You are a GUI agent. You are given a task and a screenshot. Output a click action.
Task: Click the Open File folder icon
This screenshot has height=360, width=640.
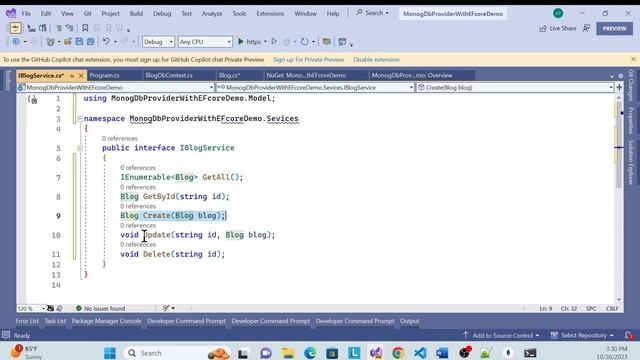click(x=68, y=42)
